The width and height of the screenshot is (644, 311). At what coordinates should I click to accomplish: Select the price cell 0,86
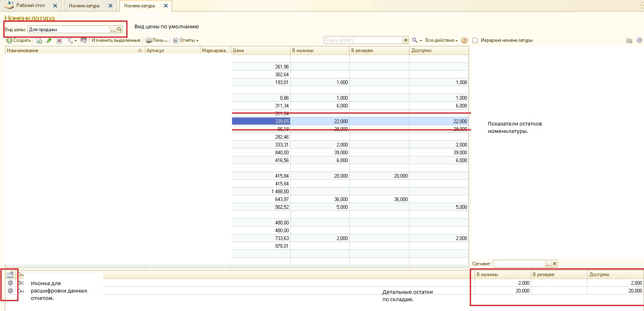click(261, 98)
